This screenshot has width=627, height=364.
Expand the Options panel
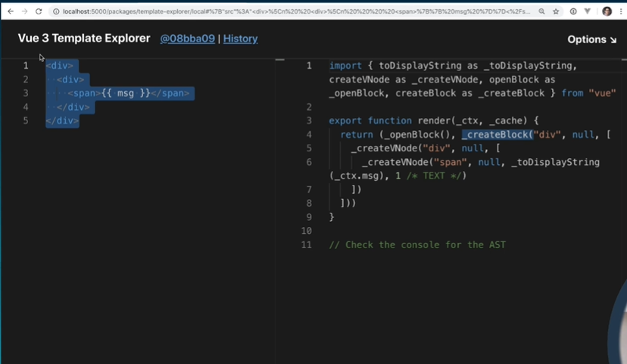[592, 39]
